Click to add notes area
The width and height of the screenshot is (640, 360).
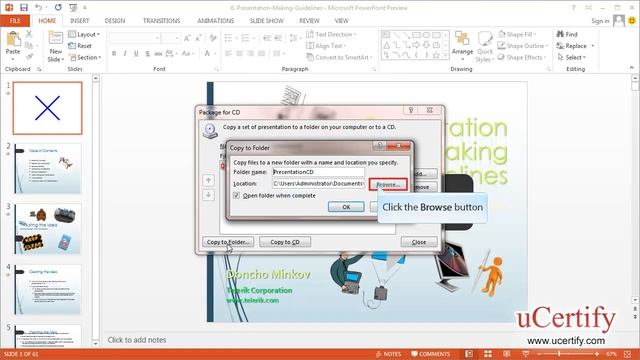137,340
